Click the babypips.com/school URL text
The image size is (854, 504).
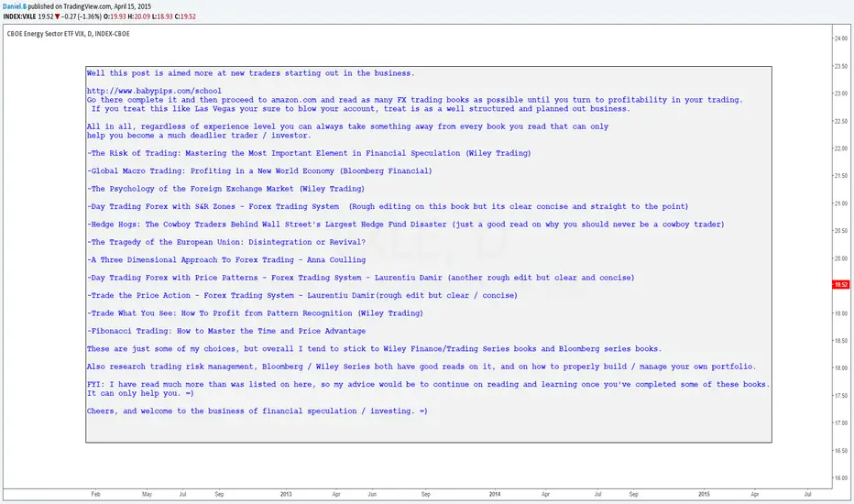154,91
